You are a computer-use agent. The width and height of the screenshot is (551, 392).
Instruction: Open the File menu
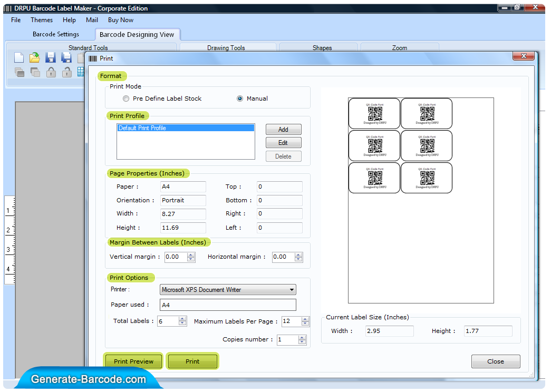point(16,20)
